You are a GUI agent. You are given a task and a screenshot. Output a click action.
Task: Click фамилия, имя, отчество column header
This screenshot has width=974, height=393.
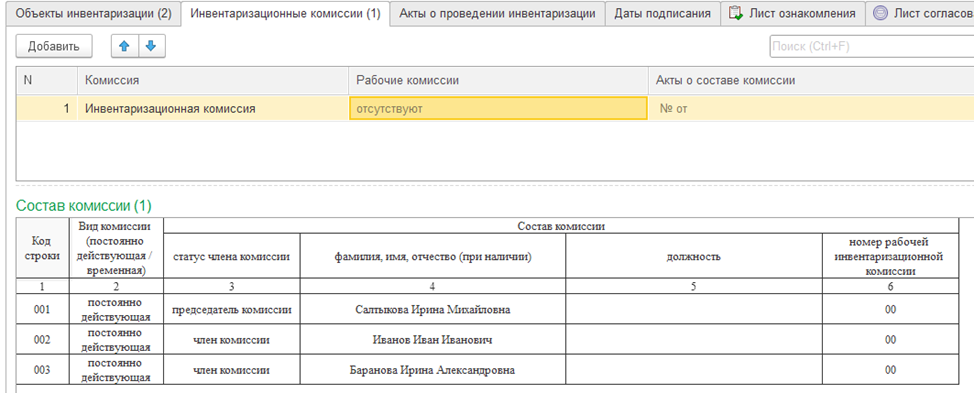(x=432, y=256)
